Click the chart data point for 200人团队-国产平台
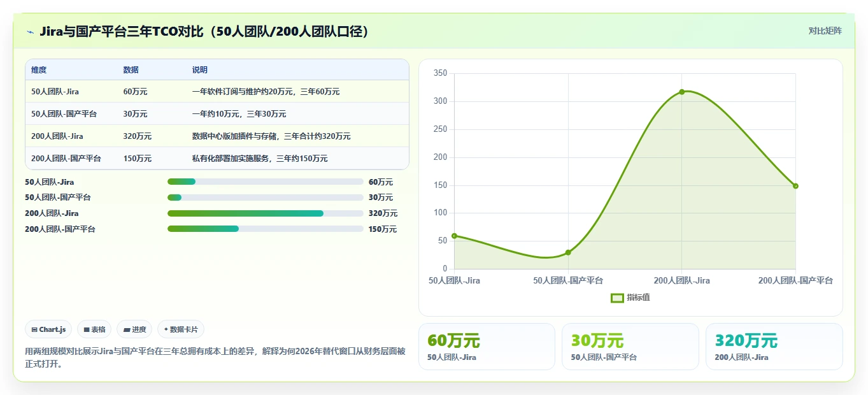868x395 pixels. [795, 186]
